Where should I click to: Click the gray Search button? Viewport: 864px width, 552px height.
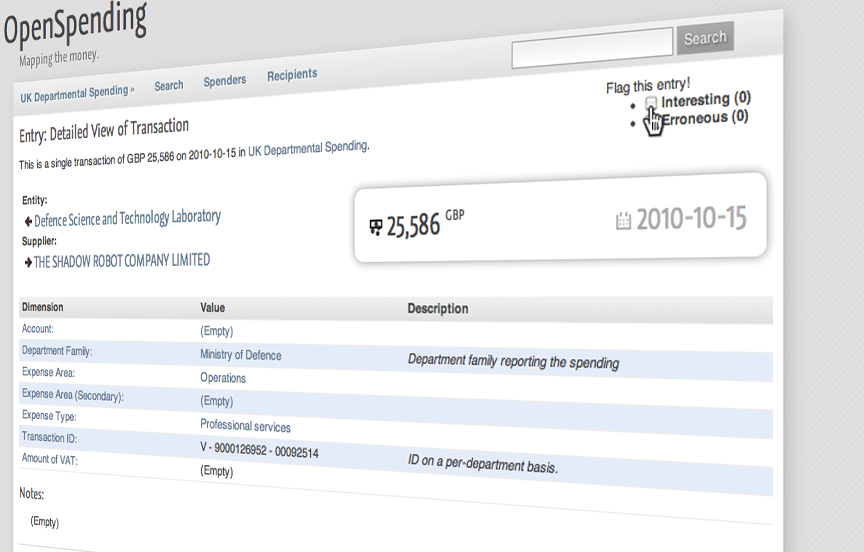pyautogui.click(x=705, y=38)
